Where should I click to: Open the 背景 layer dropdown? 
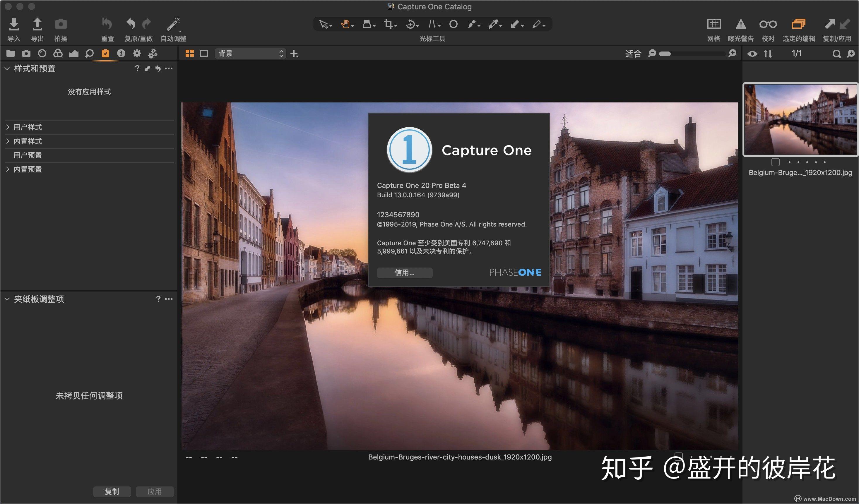pos(251,54)
